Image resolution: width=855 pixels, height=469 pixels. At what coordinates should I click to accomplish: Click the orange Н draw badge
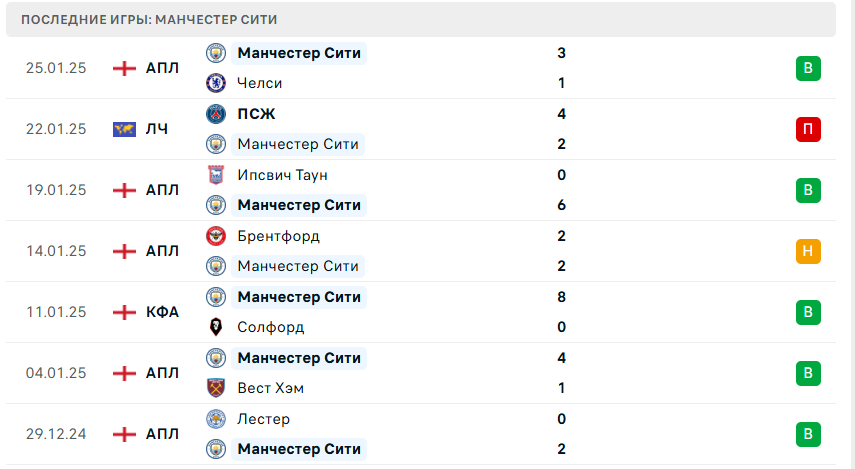point(808,251)
